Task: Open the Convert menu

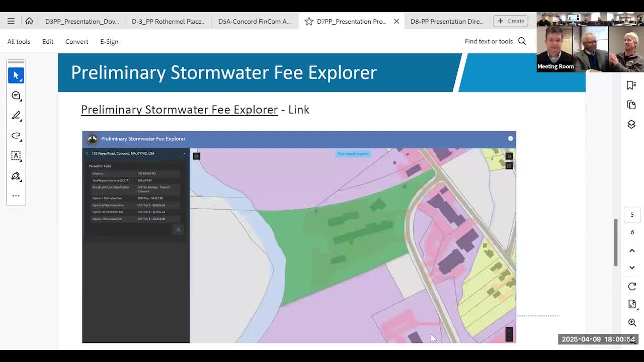Action: [76, 42]
